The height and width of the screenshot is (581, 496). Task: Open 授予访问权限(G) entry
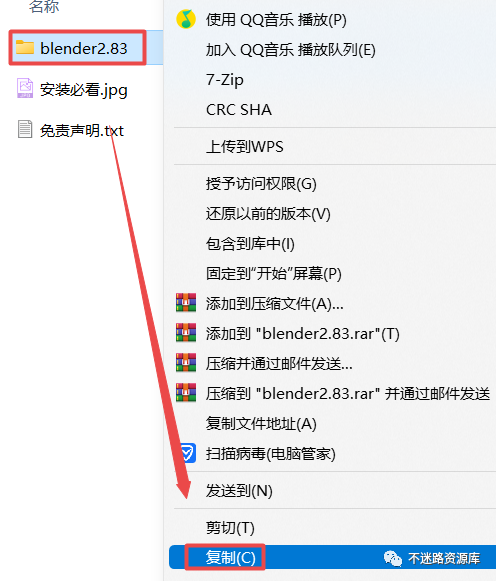[261, 184]
